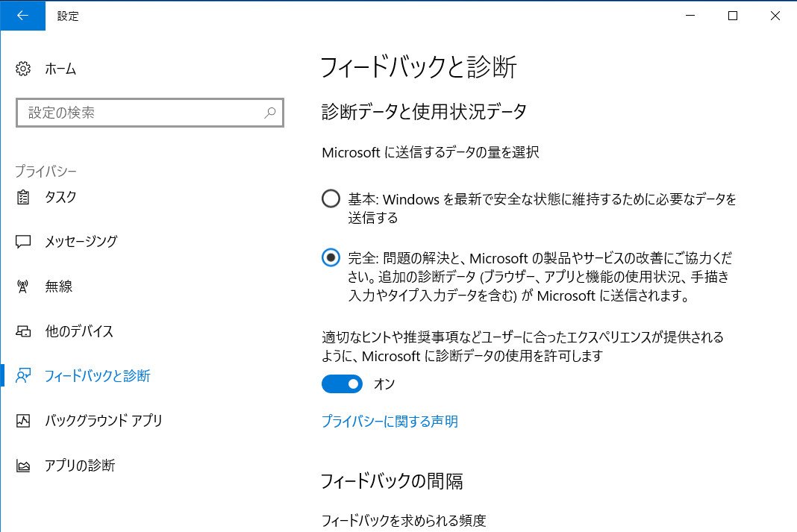
Task: Click the search magnifier icon
Action: pos(270,112)
